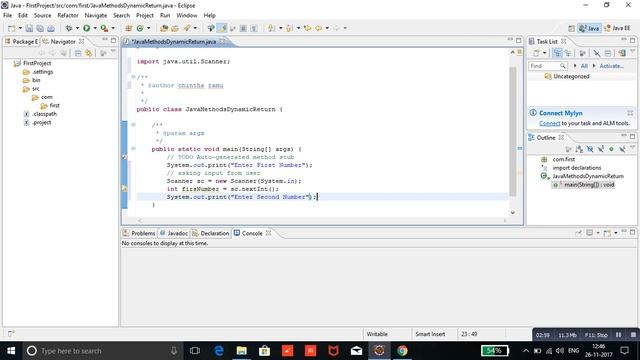The width and height of the screenshot is (640, 360).
Task: Click the Connect link for Mylyn
Action: coord(549,123)
